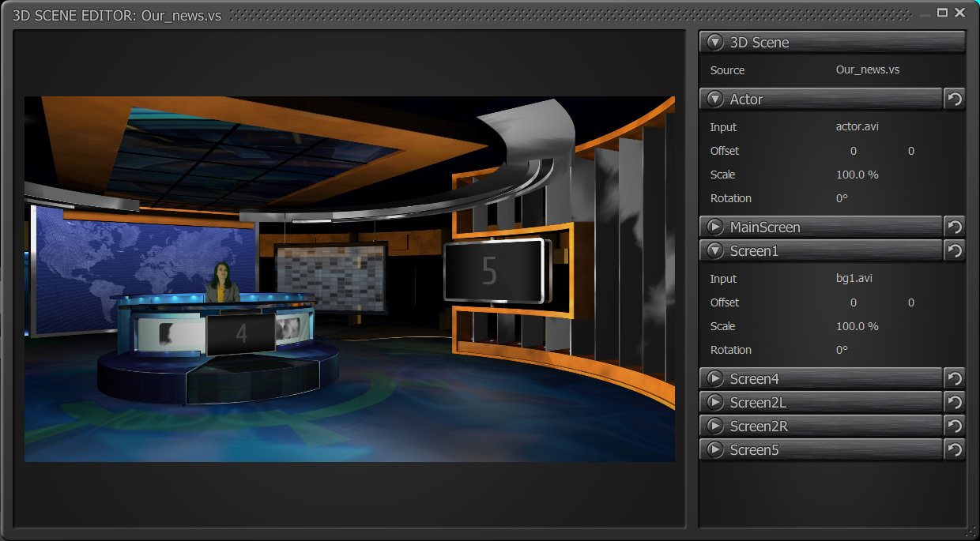Select the Screen1 Rotation 0° field
This screenshot has height=541, width=980.
point(842,350)
